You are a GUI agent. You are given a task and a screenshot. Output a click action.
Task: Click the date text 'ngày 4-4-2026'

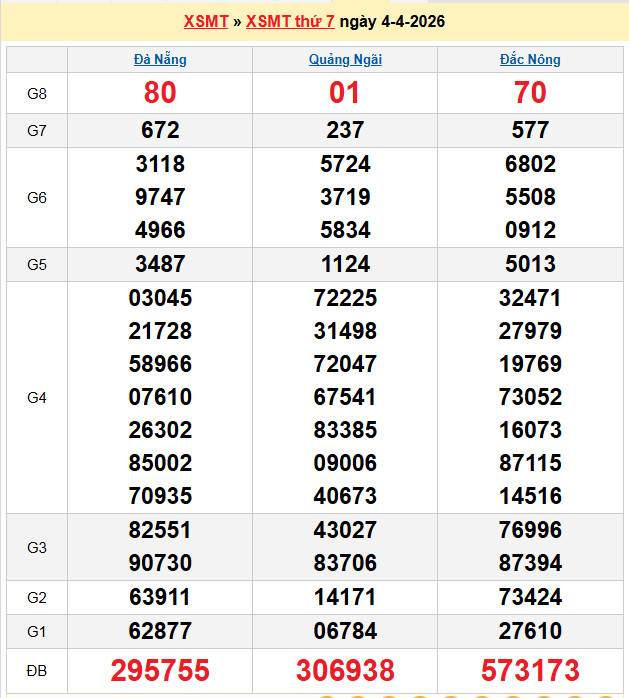(x=392, y=21)
